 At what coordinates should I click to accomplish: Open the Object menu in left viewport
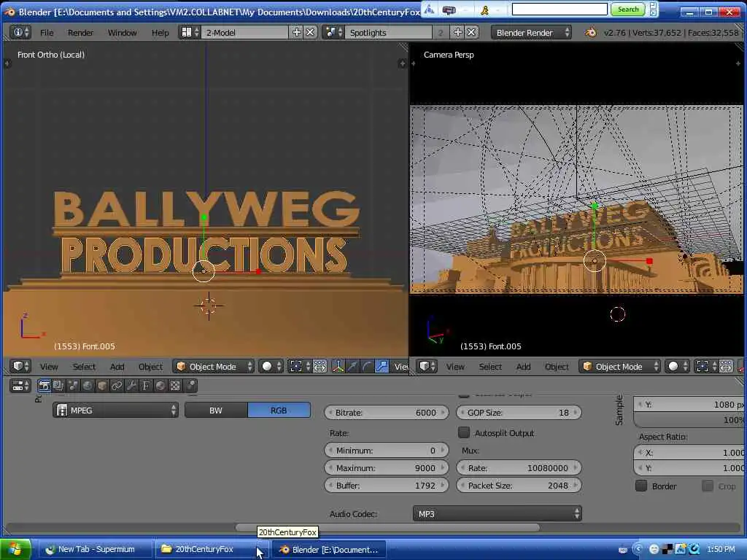click(150, 366)
